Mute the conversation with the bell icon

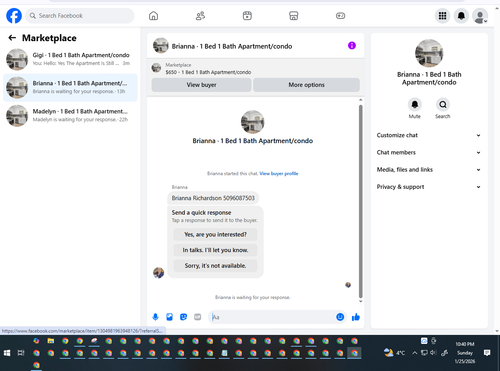pyautogui.click(x=415, y=105)
